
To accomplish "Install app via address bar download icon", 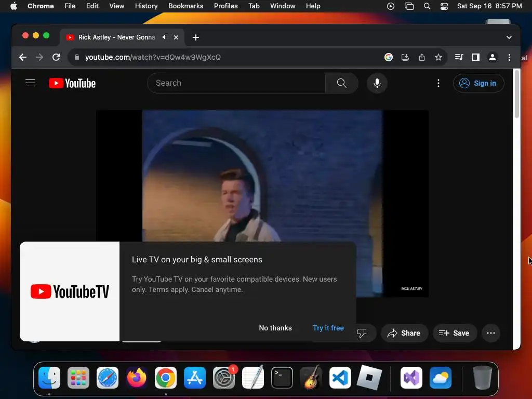I will coord(405,57).
